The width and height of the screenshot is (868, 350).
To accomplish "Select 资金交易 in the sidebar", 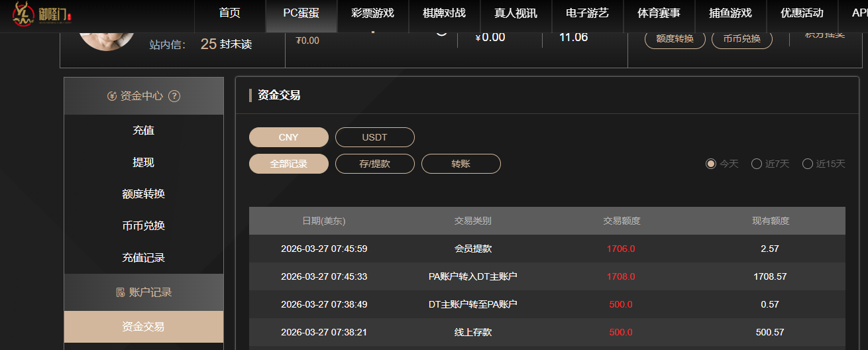I will pyautogui.click(x=144, y=327).
